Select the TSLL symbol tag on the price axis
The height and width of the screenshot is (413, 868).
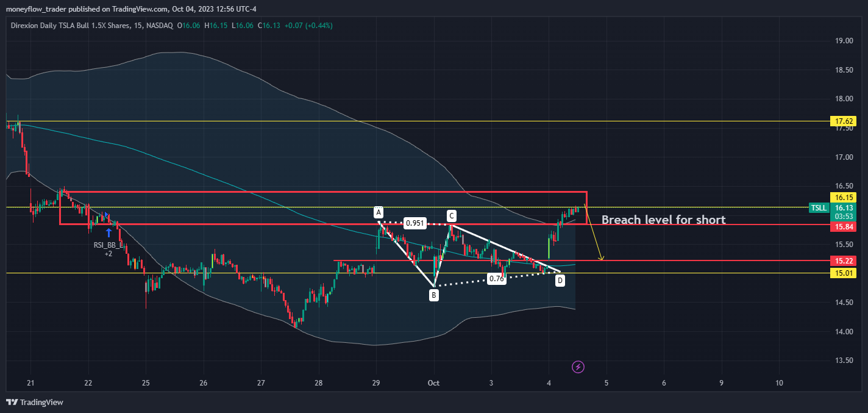click(818, 207)
